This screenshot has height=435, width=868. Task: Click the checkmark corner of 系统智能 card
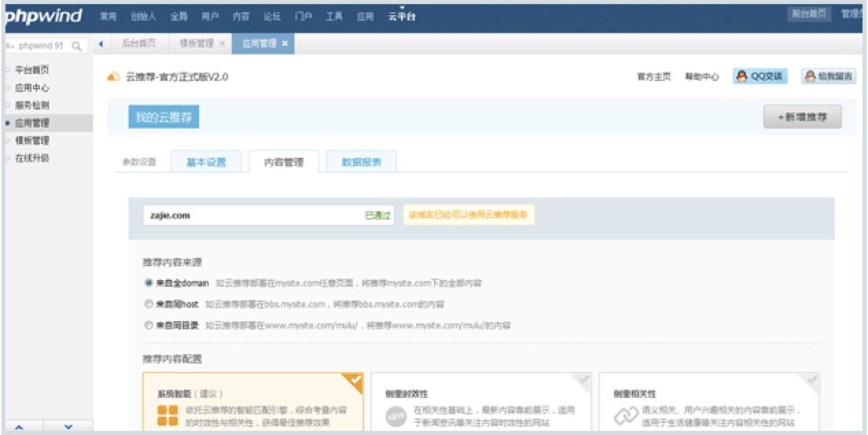click(354, 381)
